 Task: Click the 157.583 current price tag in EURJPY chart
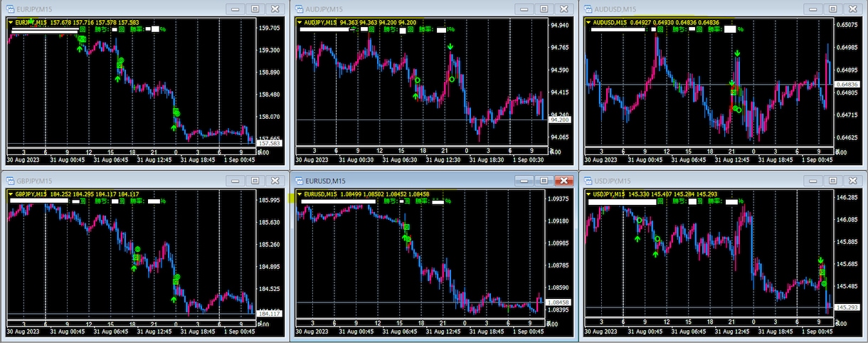(270, 144)
